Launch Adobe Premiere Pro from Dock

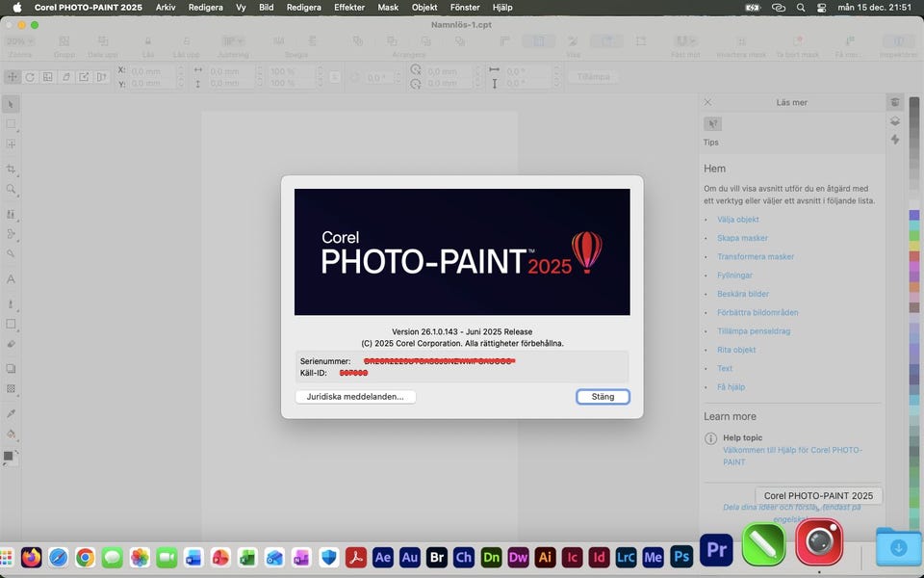(716, 548)
